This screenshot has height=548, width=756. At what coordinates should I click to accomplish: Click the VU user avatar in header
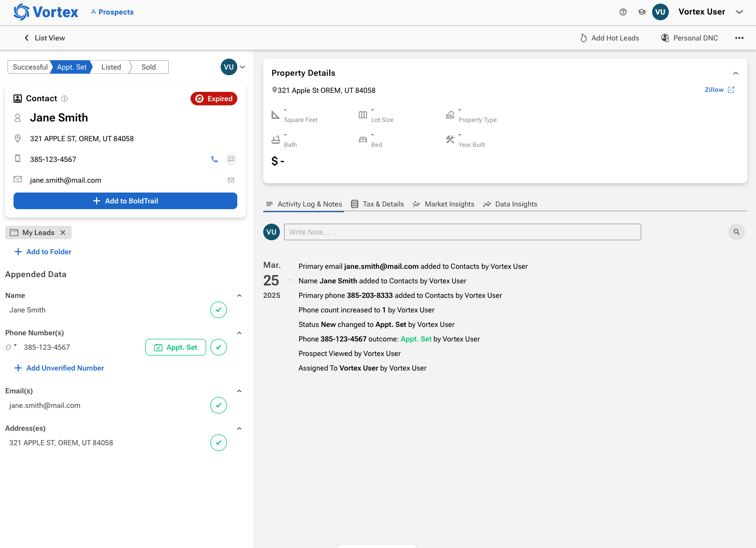pyautogui.click(x=660, y=12)
